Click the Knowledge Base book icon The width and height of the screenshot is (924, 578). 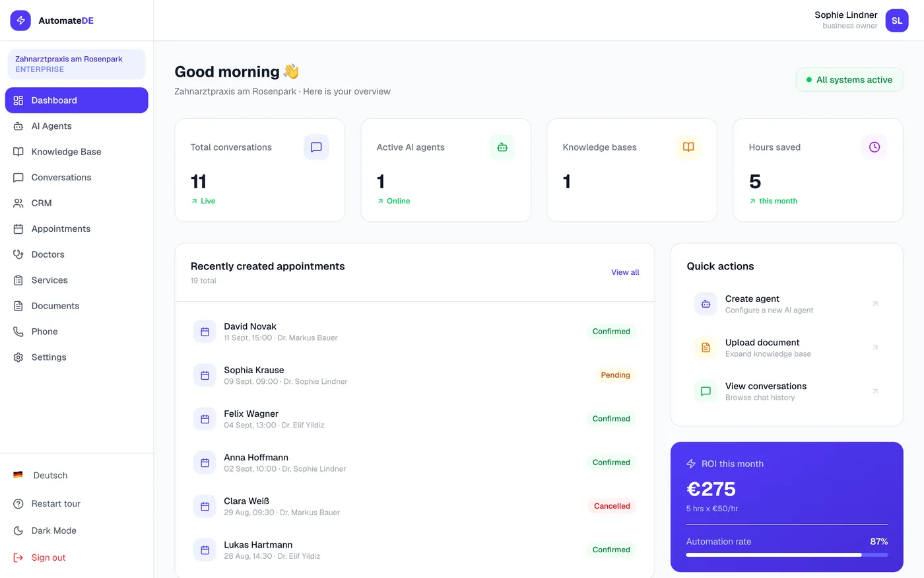18,152
